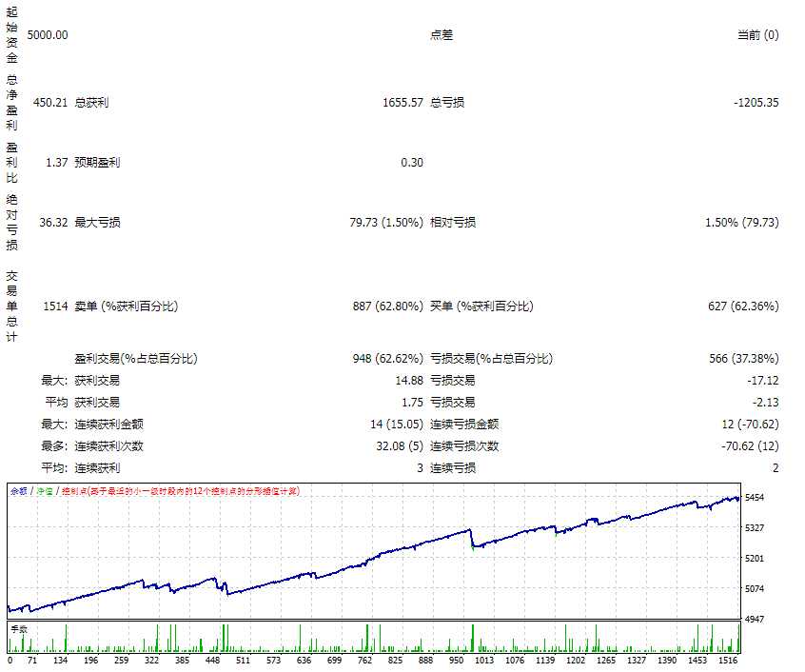
Task: Click the total trades count 1514
Action: click(55, 306)
